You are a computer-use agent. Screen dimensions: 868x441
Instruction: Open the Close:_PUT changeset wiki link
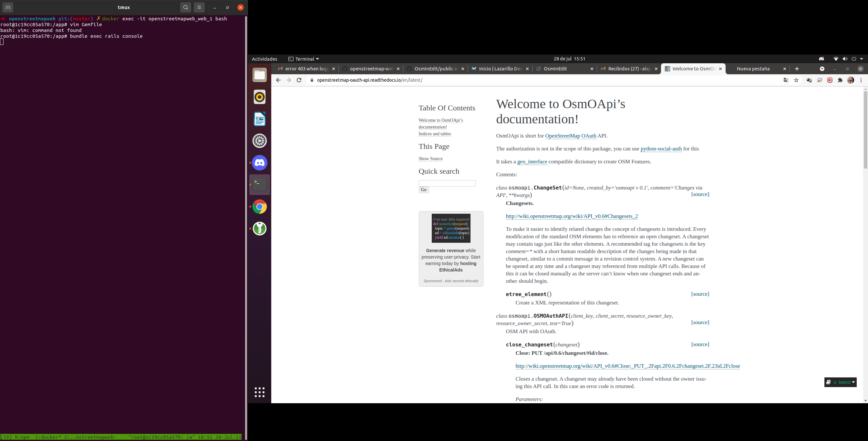(x=627, y=366)
